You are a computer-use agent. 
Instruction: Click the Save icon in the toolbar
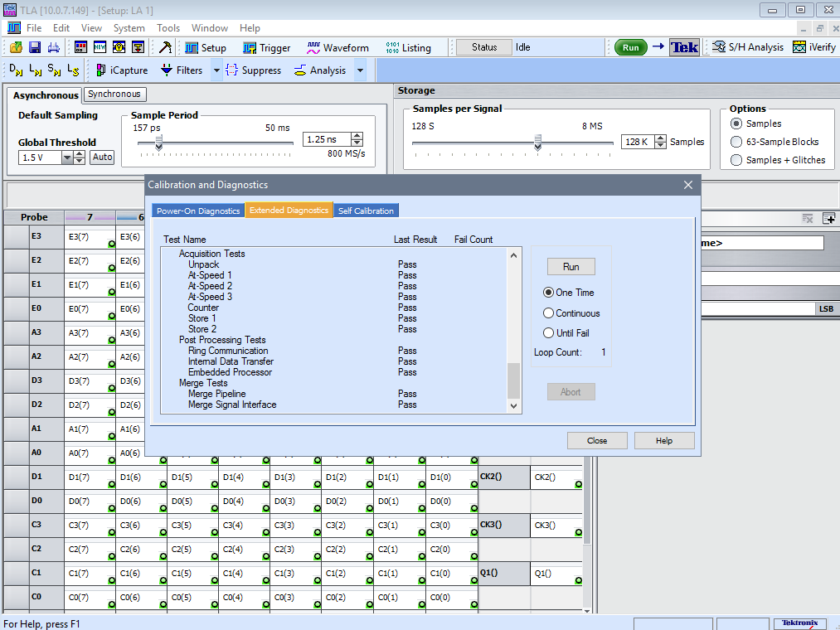click(x=35, y=47)
